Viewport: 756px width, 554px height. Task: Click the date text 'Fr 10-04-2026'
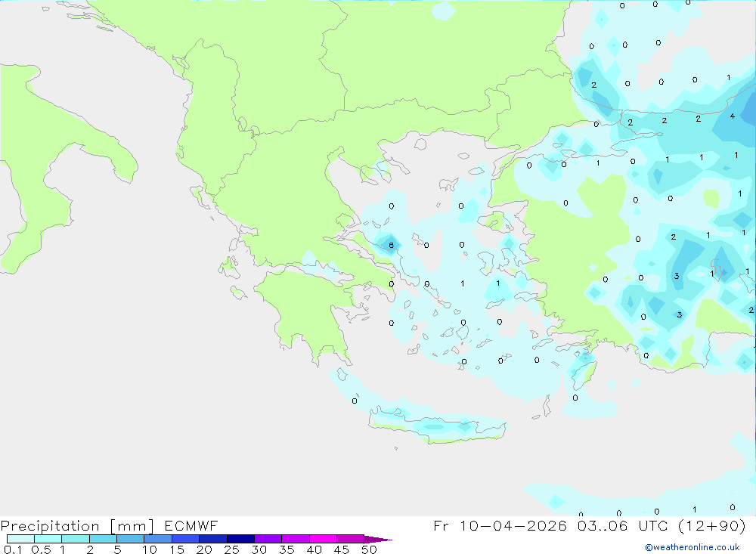pos(500,525)
